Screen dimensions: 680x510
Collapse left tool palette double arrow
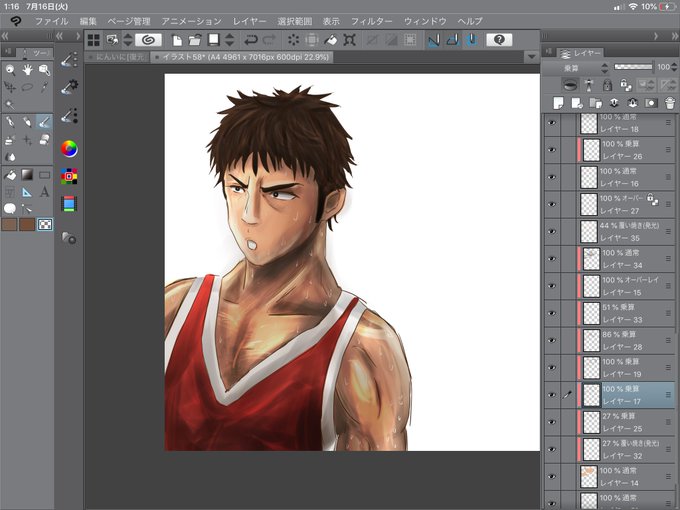[5, 36]
